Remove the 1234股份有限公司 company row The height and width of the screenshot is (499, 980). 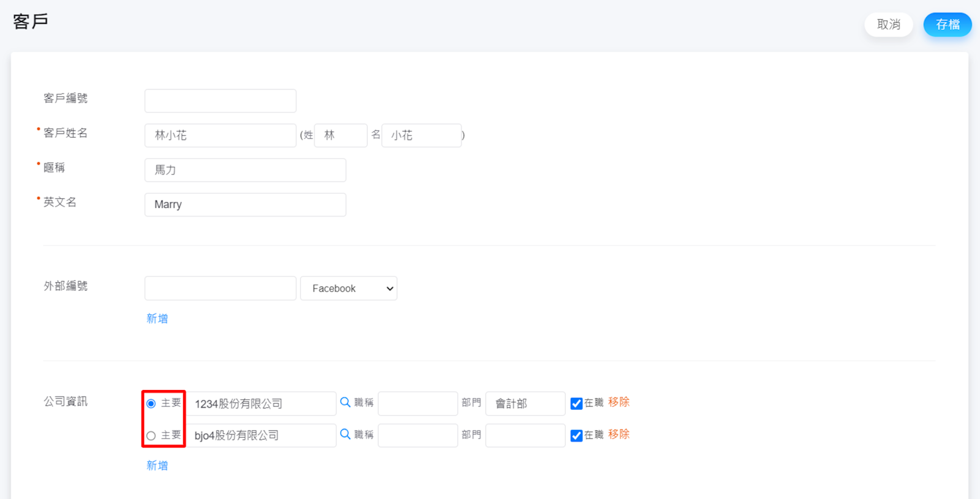click(x=619, y=402)
